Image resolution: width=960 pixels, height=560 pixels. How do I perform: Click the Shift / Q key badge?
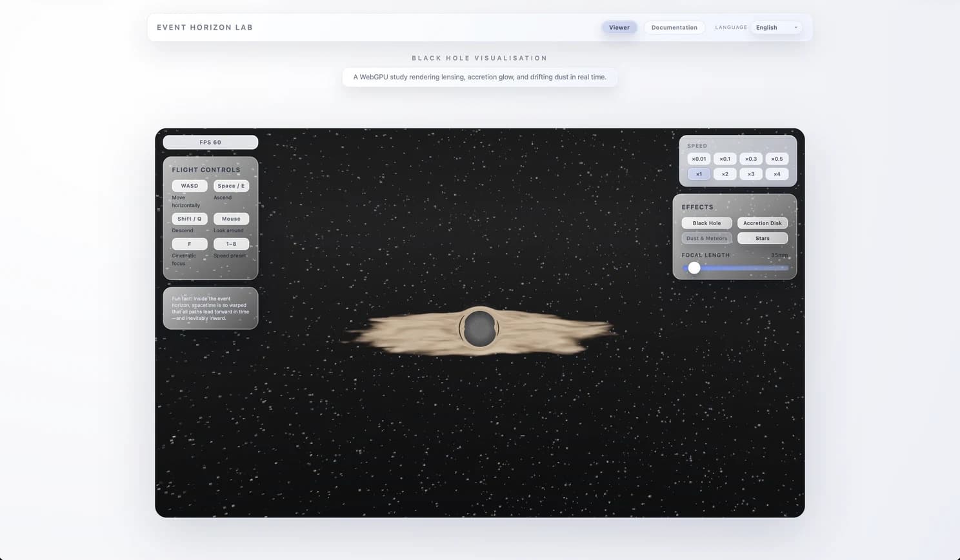[x=190, y=219]
